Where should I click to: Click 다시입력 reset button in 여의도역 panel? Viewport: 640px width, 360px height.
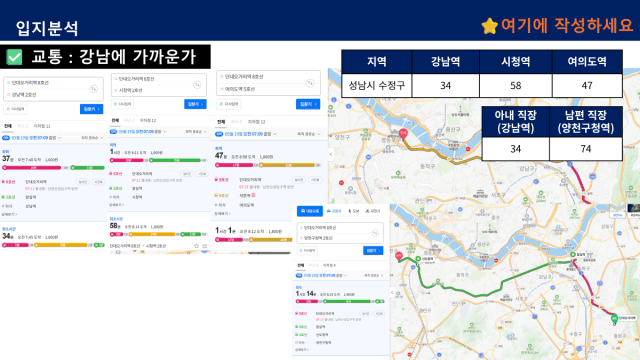229,104
